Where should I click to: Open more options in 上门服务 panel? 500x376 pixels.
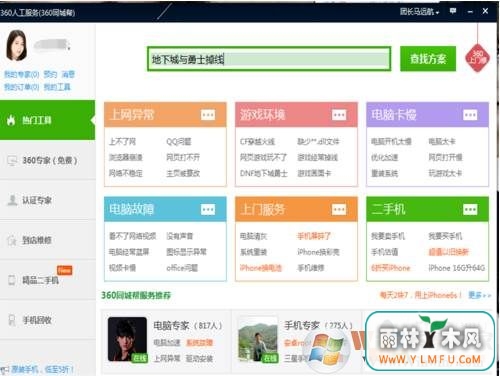click(x=339, y=209)
